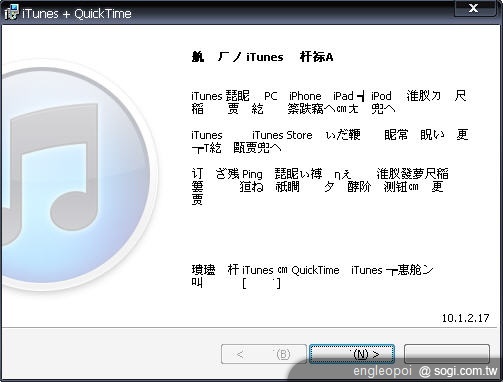Close the iTunes + QuickTime installer window
The height and width of the screenshot is (382, 503).
click(474, 8)
